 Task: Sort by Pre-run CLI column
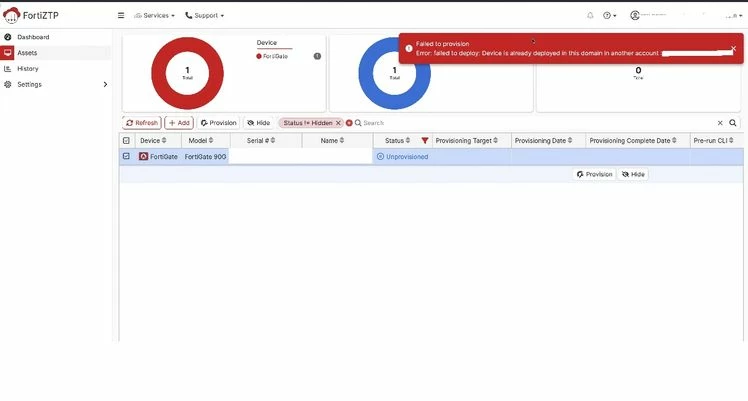click(713, 140)
